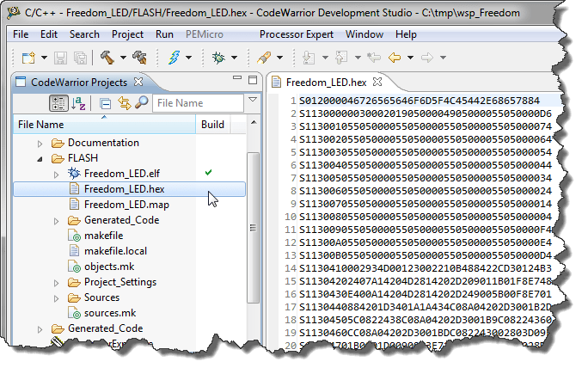The width and height of the screenshot is (588, 374).
Task: Click the Previous Annotation toolbar icon
Action: pos(341,58)
